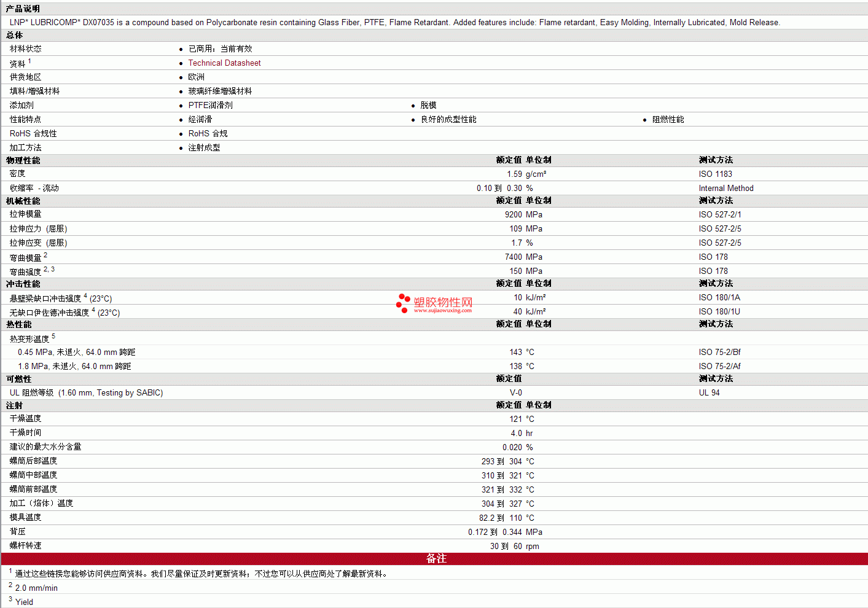Select the RoHS 合规 value
The image size is (868, 608).
click(208, 133)
